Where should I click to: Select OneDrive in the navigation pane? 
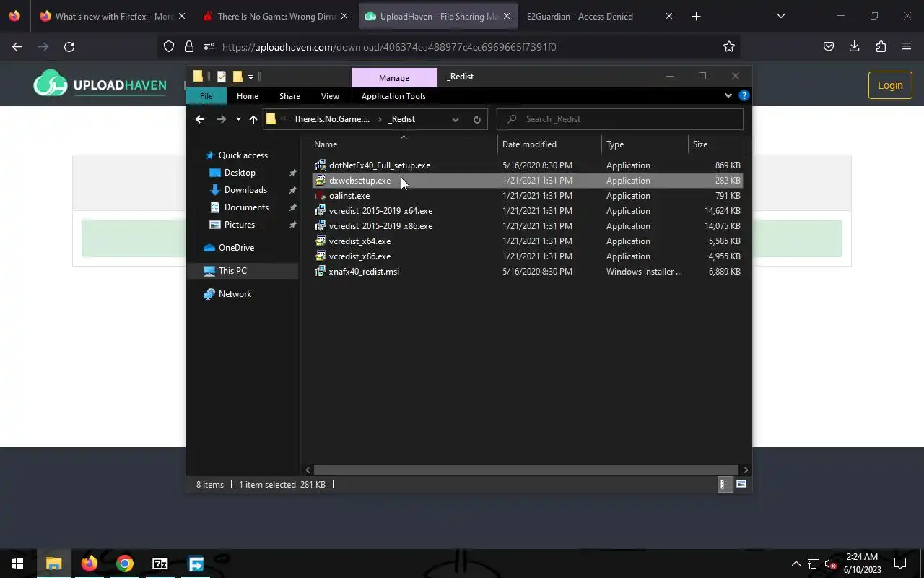[236, 248]
